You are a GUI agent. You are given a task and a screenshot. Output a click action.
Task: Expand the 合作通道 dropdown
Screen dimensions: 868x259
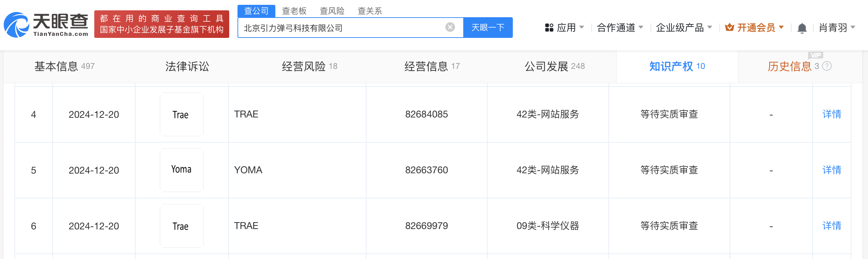[x=620, y=28]
